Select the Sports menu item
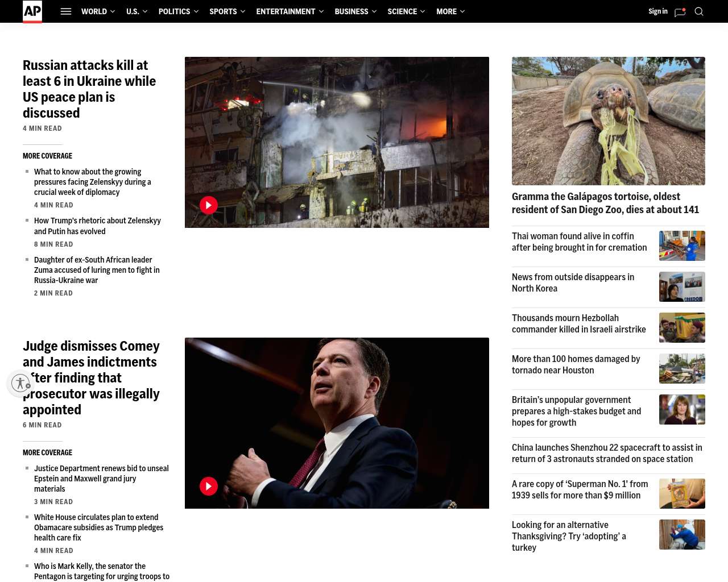This screenshot has height=582, width=728. click(x=223, y=11)
